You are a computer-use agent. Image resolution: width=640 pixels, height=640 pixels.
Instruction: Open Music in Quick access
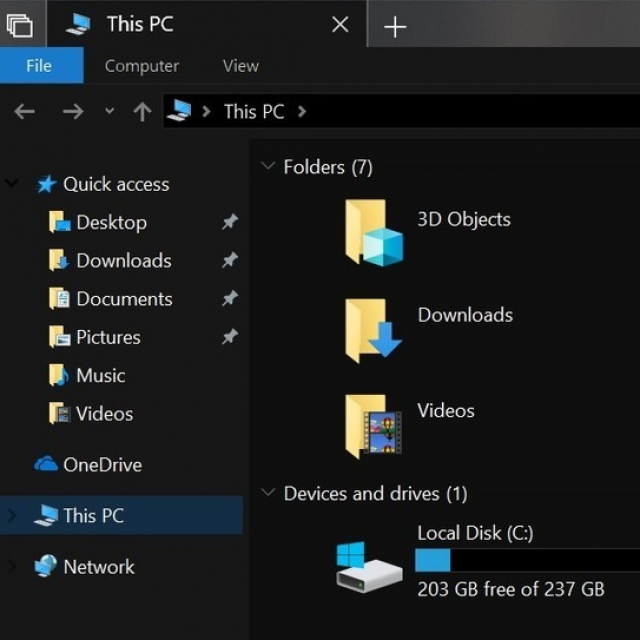(x=100, y=375)
